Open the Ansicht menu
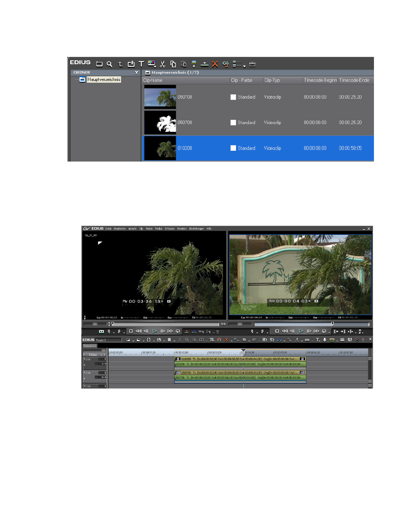Viewport: 411px width, 532px height. [132, 229]
